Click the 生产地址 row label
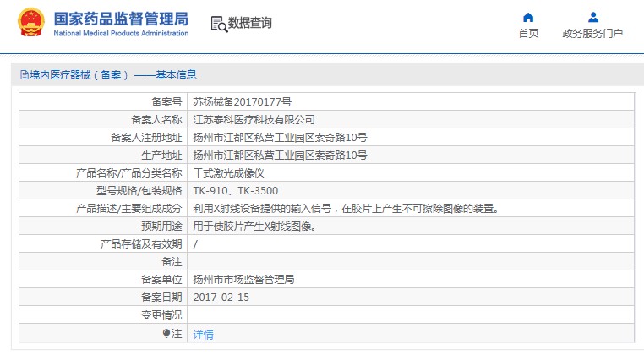644x355 pixels. pyautogui.click(x=161, y=156)
